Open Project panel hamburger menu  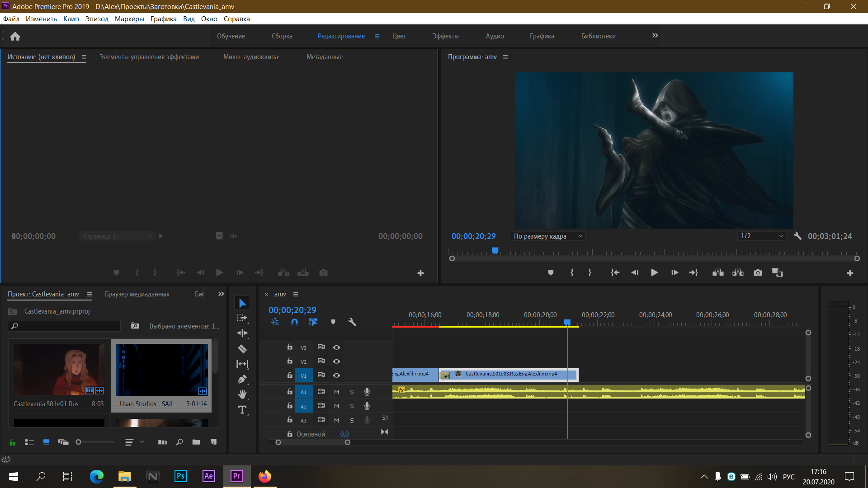[x=90, y=295]
